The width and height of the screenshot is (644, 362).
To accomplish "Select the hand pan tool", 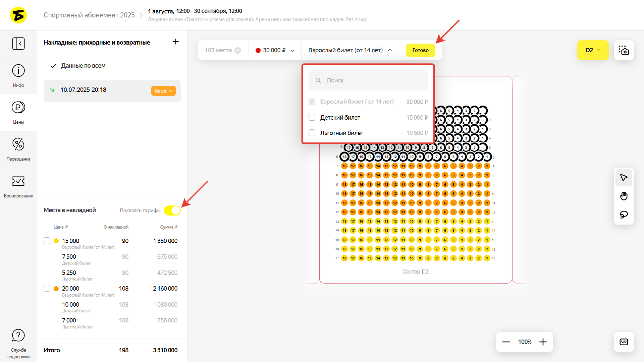I will [x=624, y=196].
